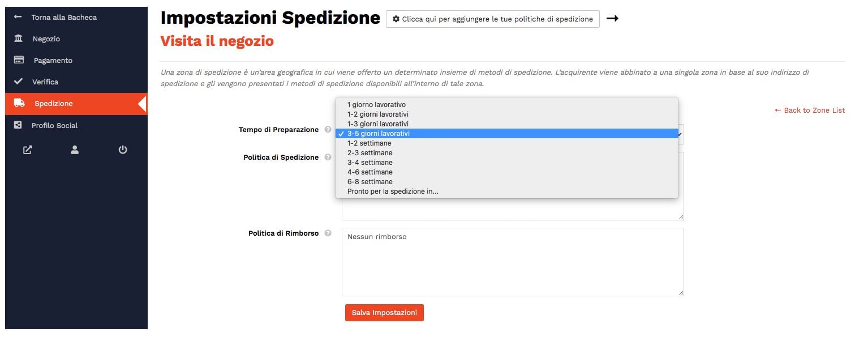Click the external link icon in sidebar
The height and width of the screenshot is (349, 868).
coord(27,150)
